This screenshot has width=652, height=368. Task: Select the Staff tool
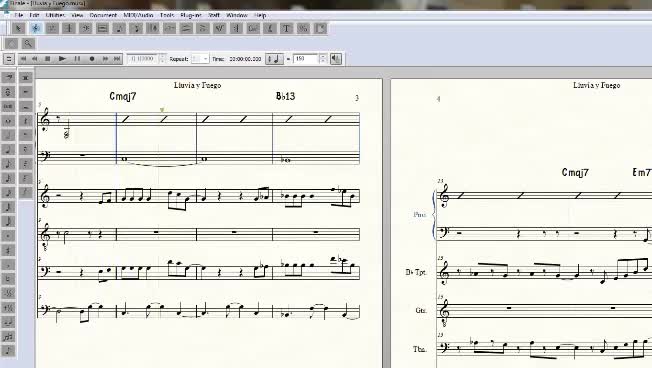35,28
